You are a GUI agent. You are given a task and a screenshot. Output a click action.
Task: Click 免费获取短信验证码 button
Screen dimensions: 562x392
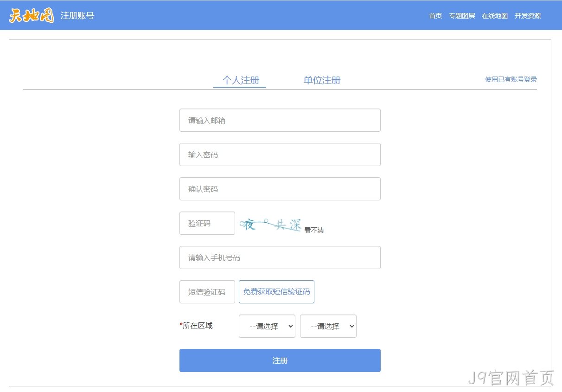tap(276, 292)
